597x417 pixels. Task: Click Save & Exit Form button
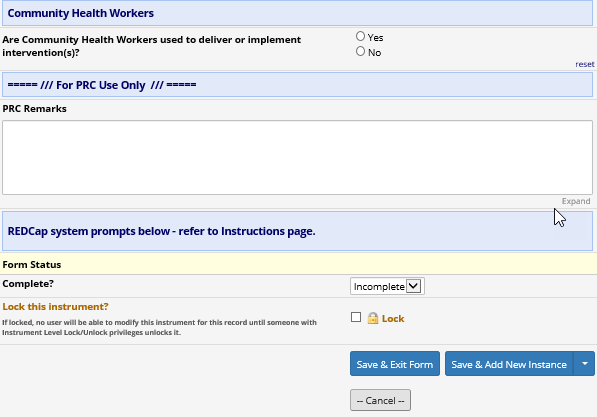coord(395,364)
